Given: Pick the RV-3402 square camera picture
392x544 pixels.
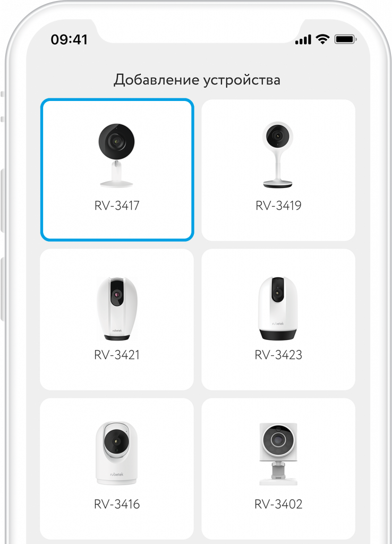Looking at the screenshot, I should click(x=278, y=454).
